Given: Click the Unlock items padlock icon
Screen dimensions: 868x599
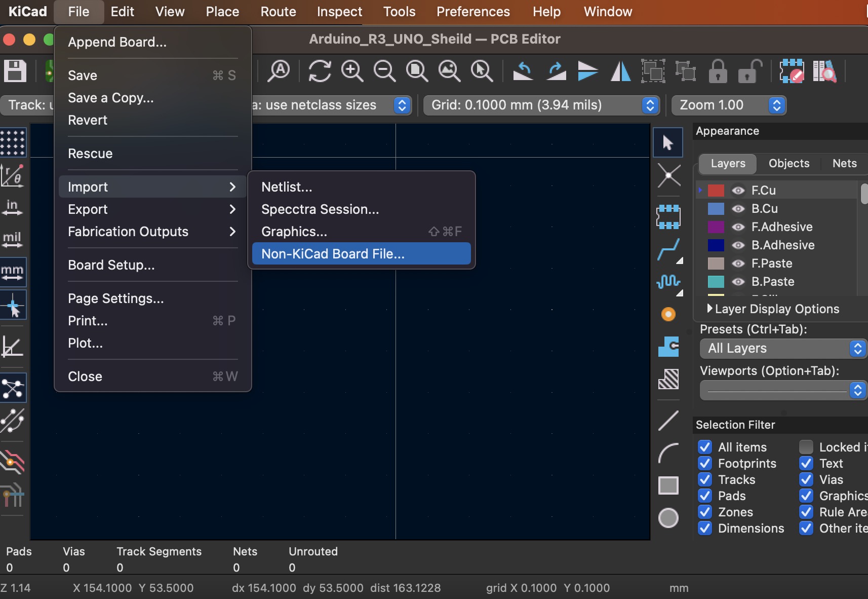Looking at the screenshot, I should (x=750, y=71).
